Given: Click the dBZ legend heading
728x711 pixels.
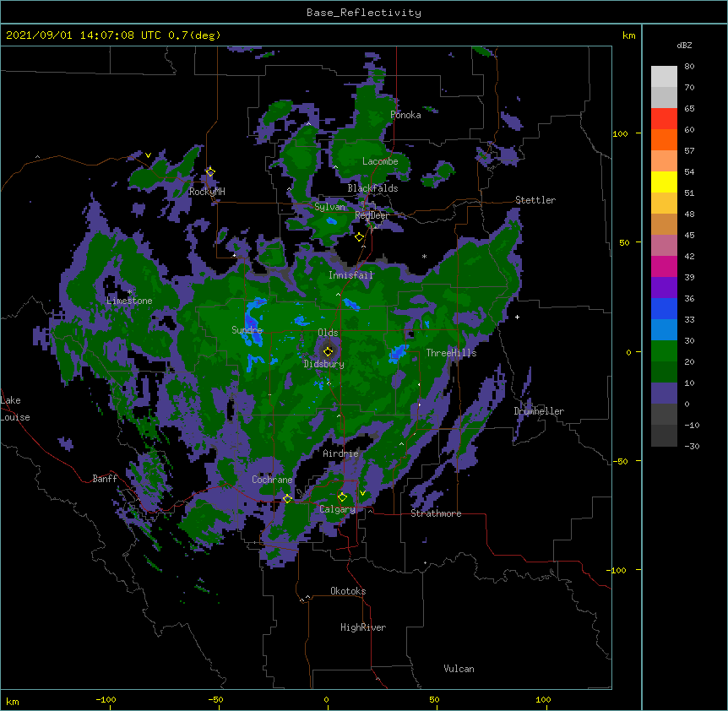Looking at the screenshot, I should tap(684, 46).
